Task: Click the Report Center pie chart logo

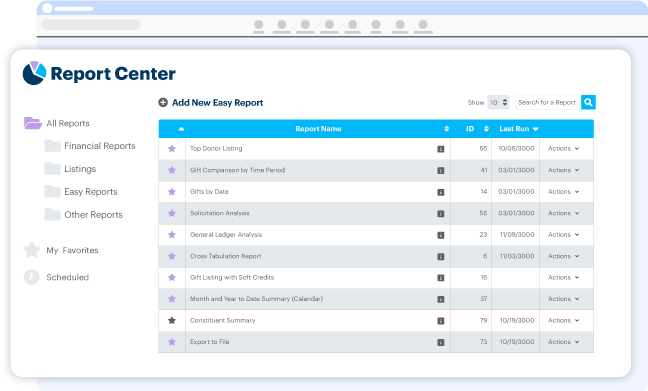Action: (x=34, y=73)
